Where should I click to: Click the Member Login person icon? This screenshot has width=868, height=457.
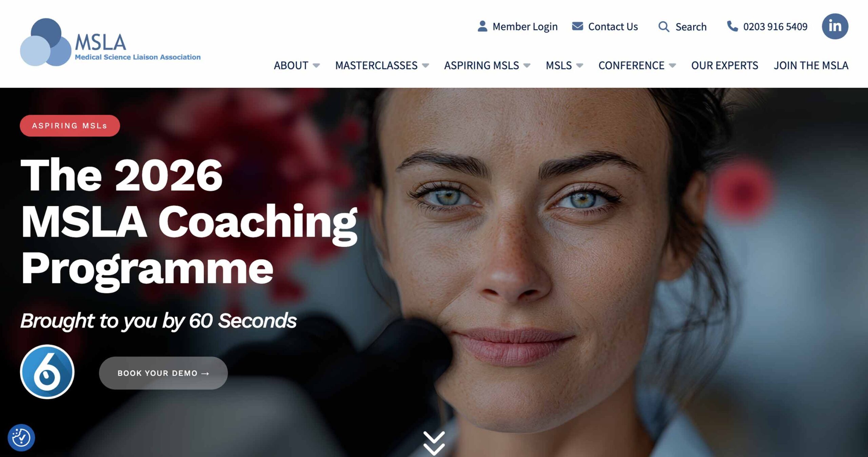[x=482, y=26]
